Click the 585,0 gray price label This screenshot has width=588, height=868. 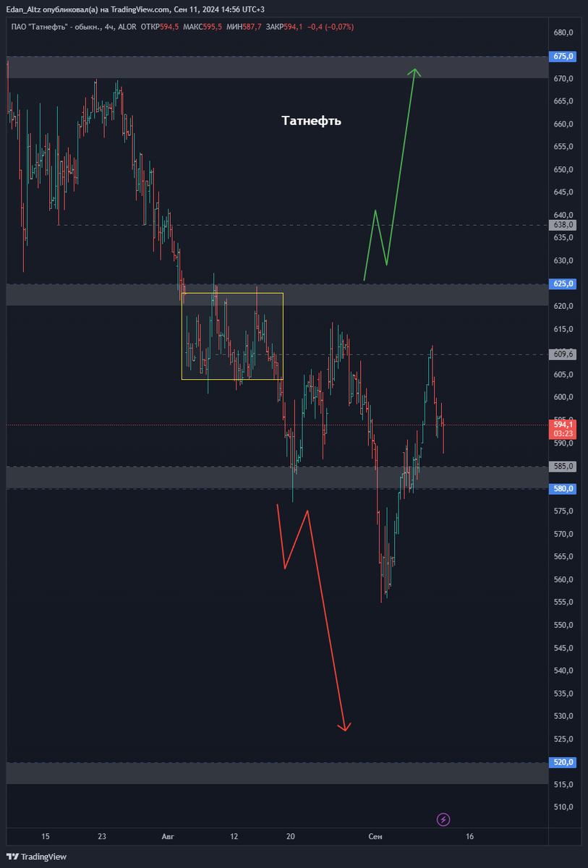point(563,467)
